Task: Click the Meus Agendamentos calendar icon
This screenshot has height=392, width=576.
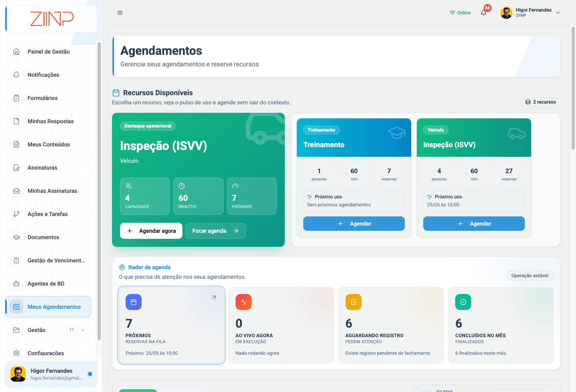Action: 16,307
